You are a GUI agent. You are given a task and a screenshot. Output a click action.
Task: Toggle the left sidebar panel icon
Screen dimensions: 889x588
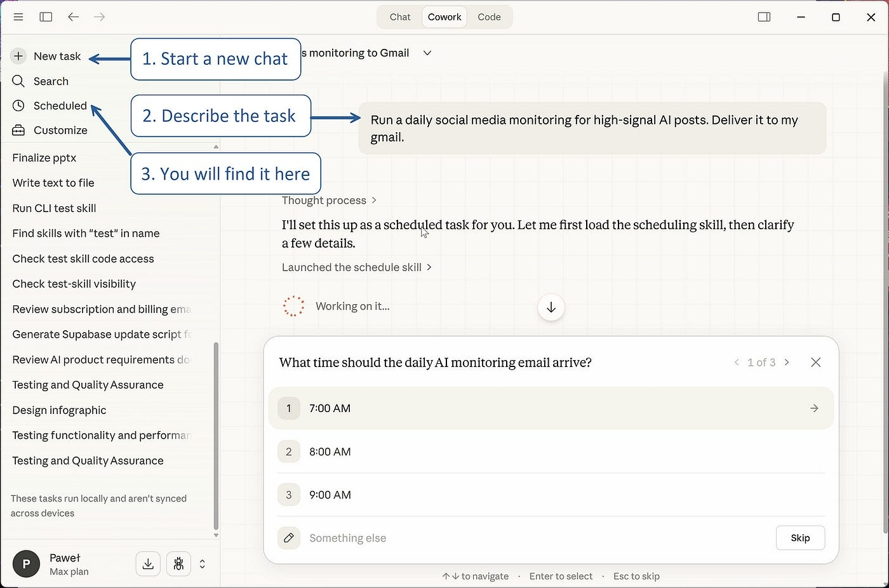point(46,17)
